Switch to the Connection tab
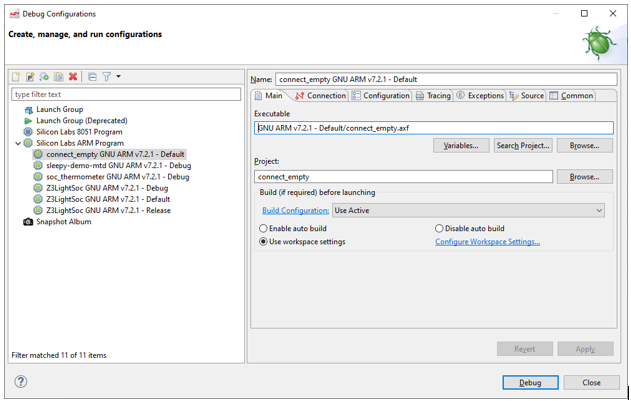 pos(320,96)
